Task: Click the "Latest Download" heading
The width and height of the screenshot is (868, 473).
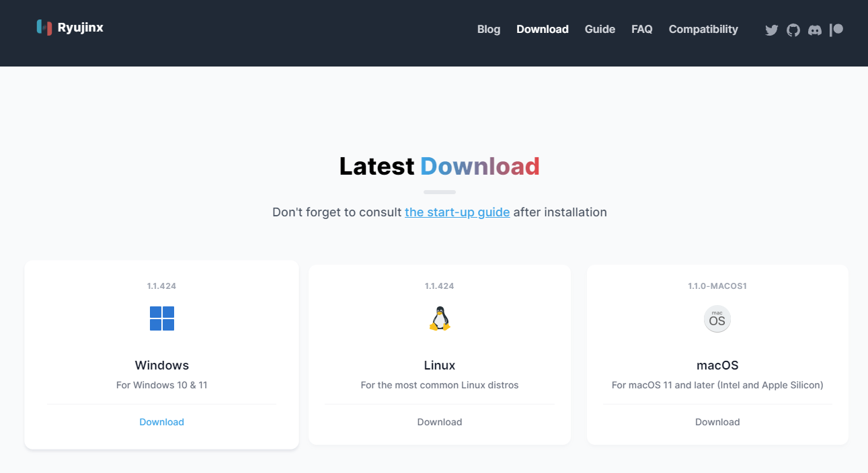Action: pos(440,166)
